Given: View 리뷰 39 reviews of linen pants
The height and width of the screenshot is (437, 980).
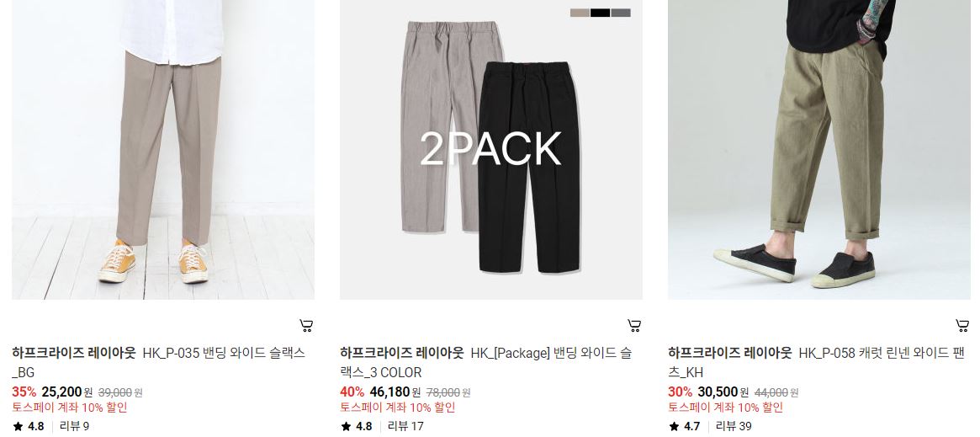Looking at the screenshot, I should 734,426.
